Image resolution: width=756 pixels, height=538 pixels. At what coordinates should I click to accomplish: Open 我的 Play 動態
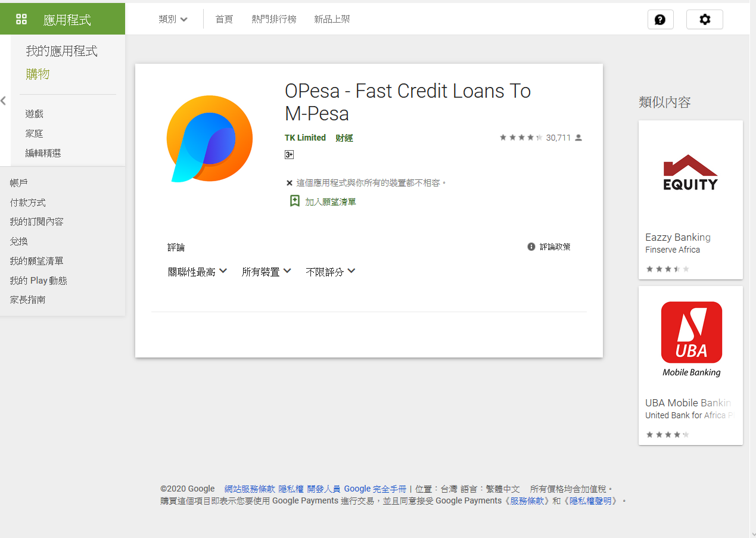(39, 281)
